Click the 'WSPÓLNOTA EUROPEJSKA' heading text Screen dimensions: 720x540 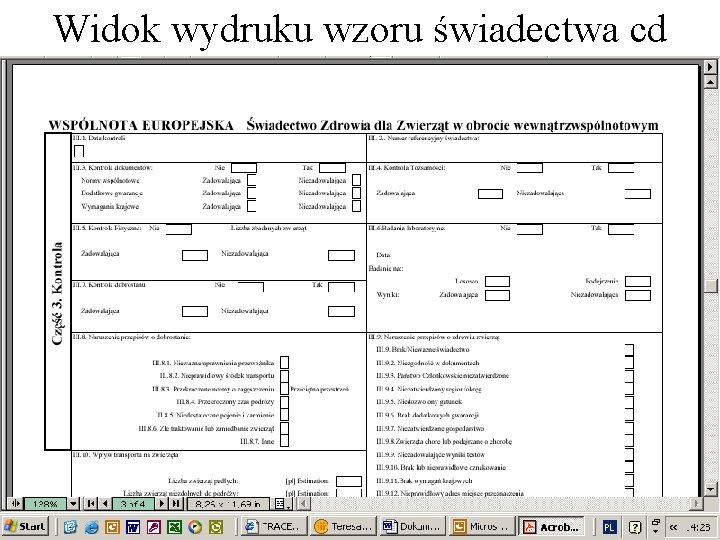(141, 125)
